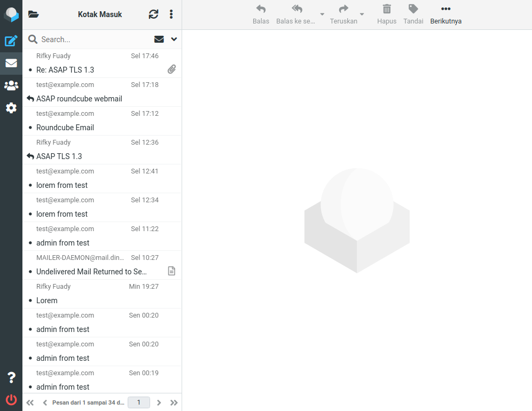Image resolution: width=532 pixels, height=411 pixels.
Task: Refresh the Kotak Masuk mailbox
Action: point(153,14)
